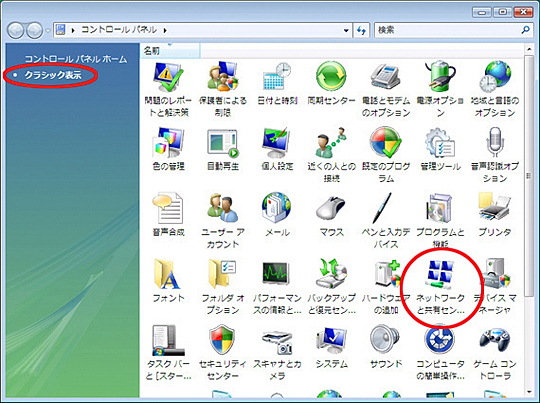The width and height of the screenshot is (540, 403).
Task: Expand the address bar history dropdown
Action: click(x=346, y=30)
